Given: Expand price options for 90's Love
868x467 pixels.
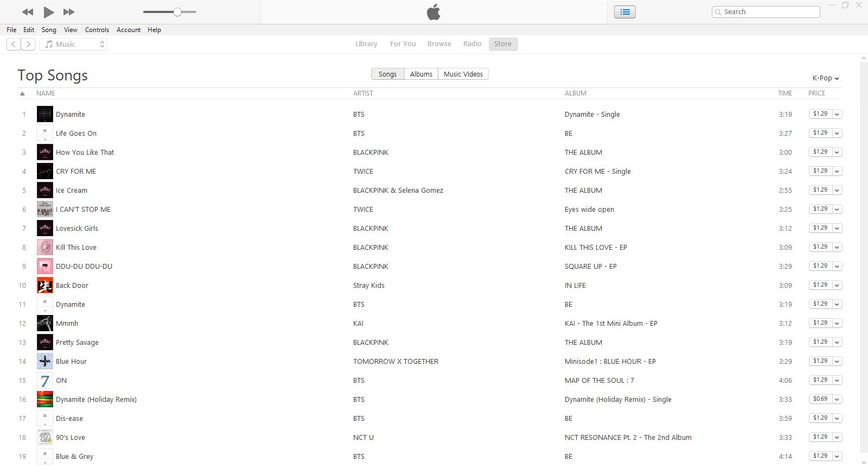Looking at the screenshot, I should point(837,437).
